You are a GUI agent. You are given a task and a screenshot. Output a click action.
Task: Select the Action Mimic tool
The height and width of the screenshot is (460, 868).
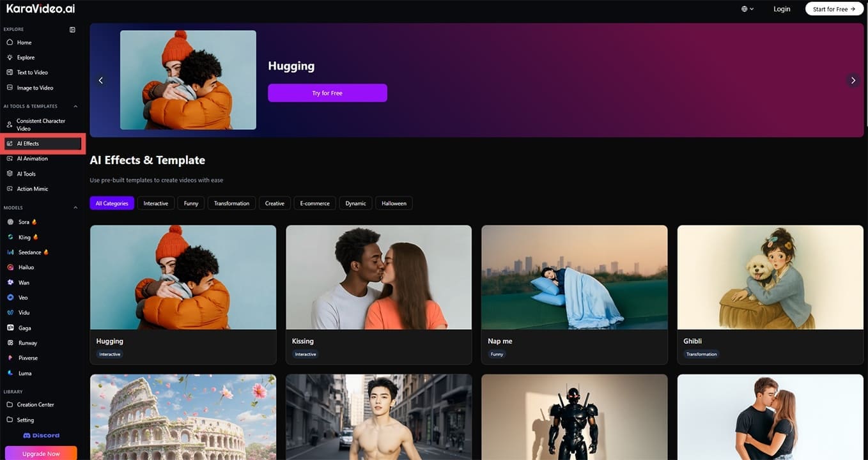[10, 188]
